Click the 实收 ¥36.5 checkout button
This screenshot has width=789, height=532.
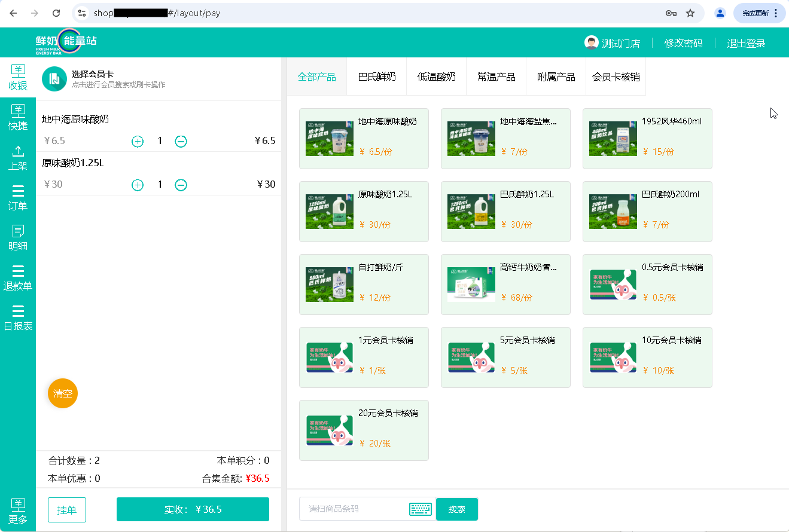[x=193, y=509]
